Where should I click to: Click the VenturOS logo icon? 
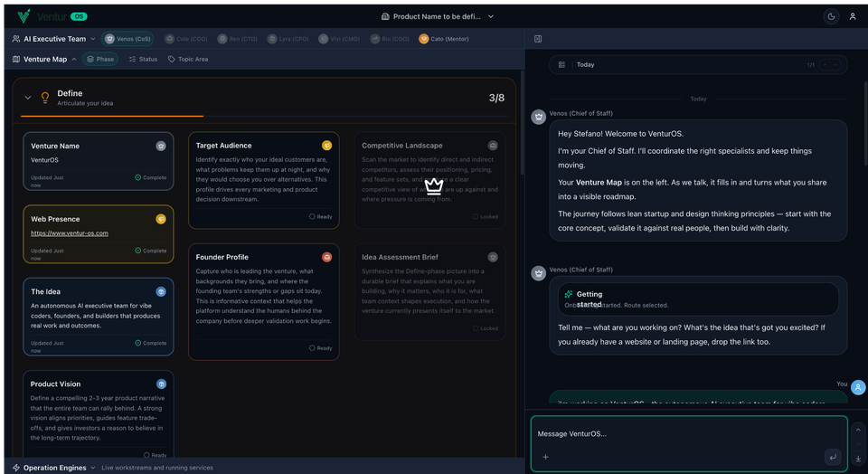(x=24, y=16)
